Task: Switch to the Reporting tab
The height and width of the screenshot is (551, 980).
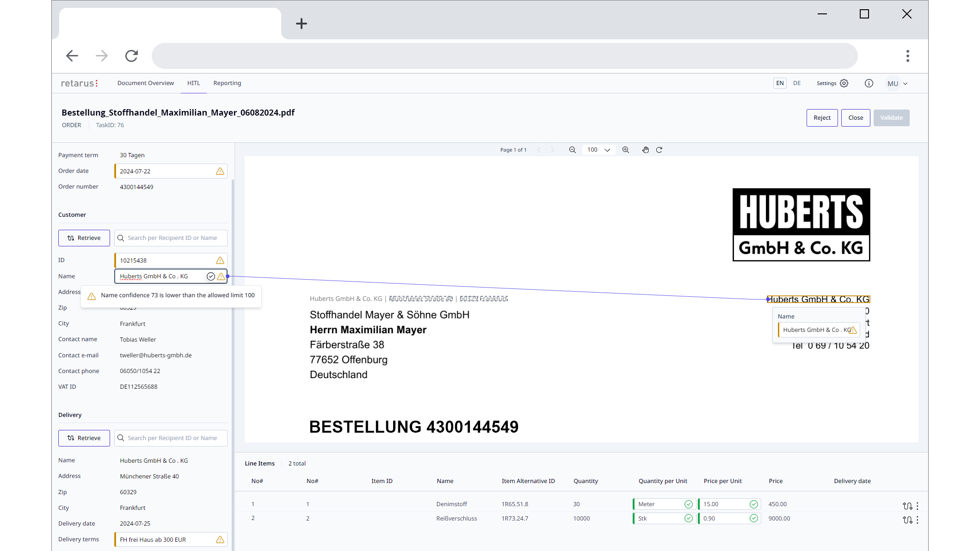Action: [228, 83]
